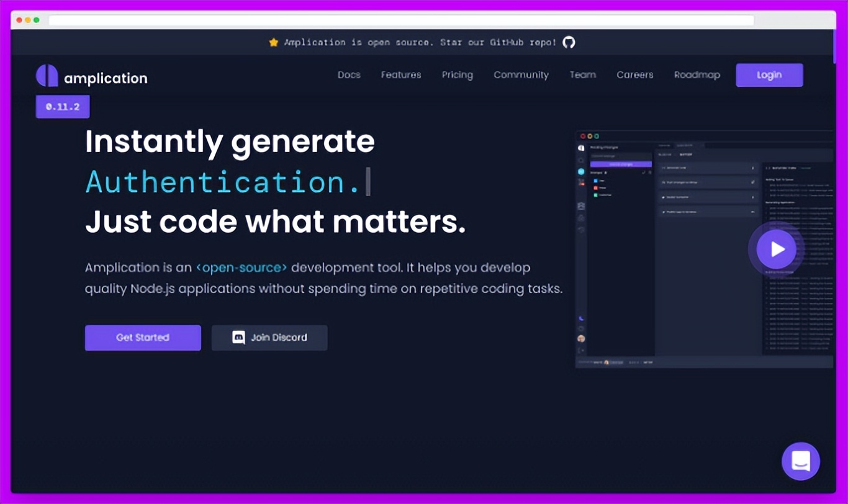This screenshot has height=504, width=848.
Task: Open the Roadmap link
Action: coord(697,75)
